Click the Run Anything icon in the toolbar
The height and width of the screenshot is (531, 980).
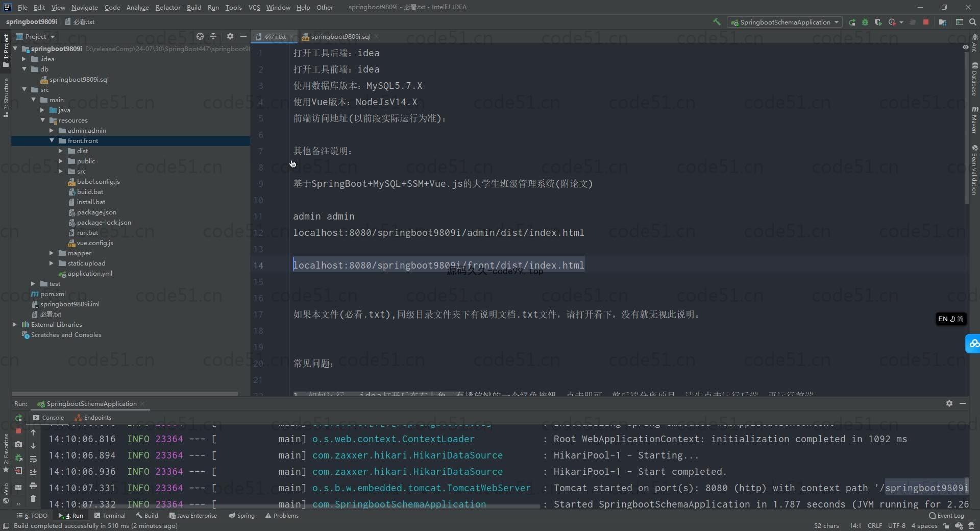pos(960,22)
